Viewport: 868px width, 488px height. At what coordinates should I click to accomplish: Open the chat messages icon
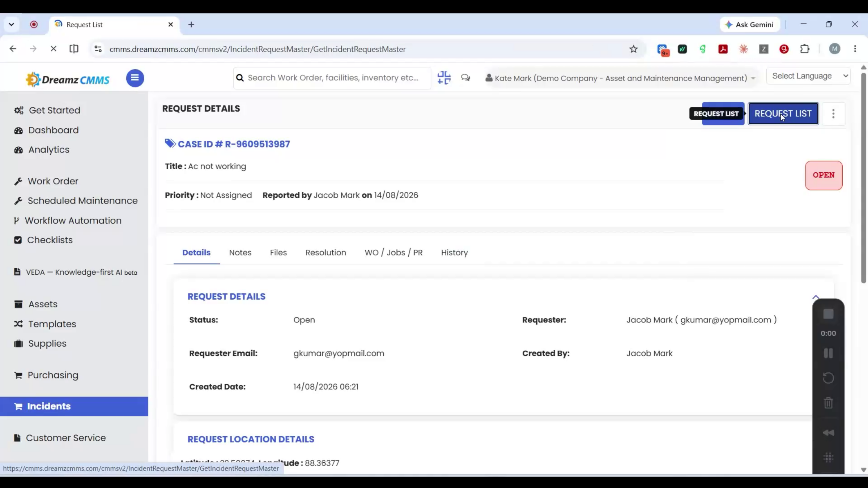[x=465, y=78]
